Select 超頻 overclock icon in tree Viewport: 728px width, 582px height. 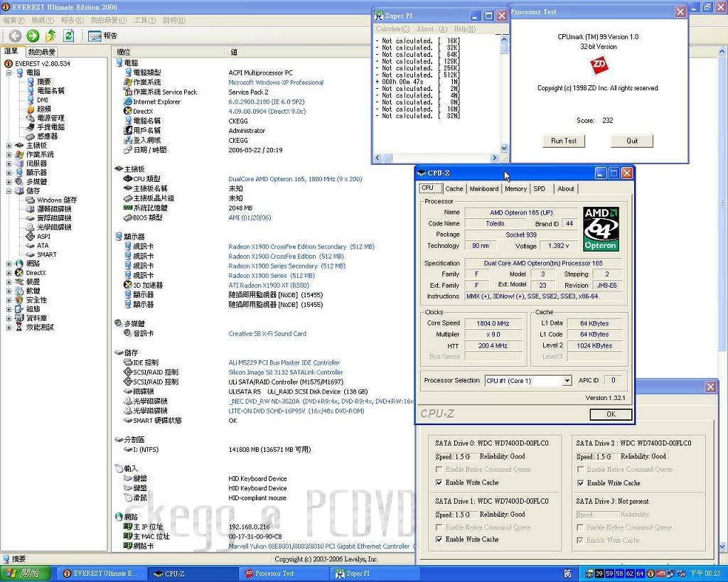coord(30,109)
